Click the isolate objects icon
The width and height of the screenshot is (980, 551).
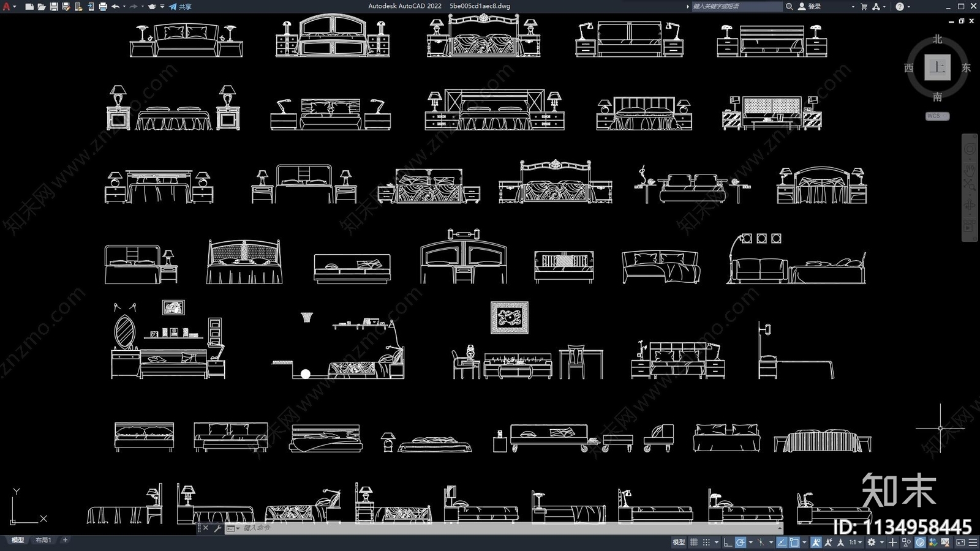tap(906, 542)
